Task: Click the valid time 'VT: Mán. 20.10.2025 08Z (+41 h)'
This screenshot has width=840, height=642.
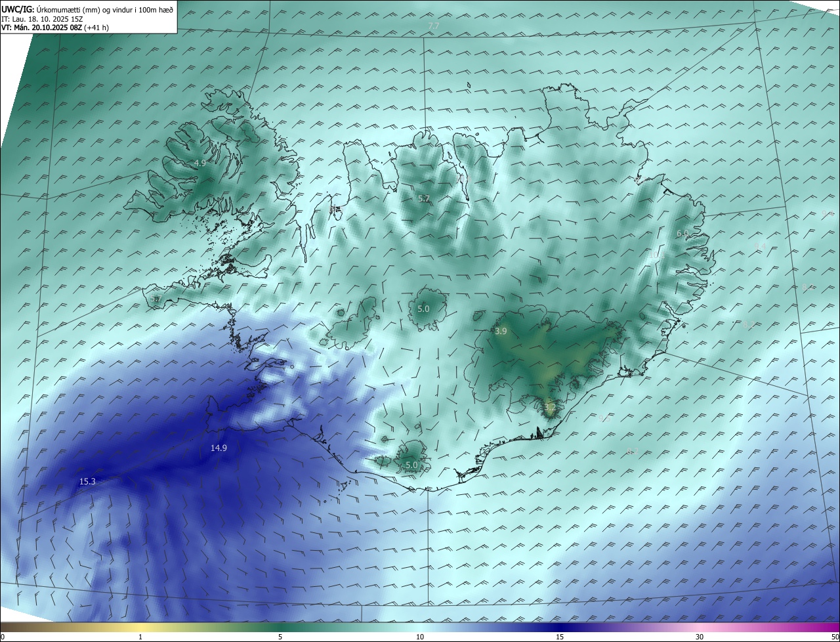Action: (55, 28)
